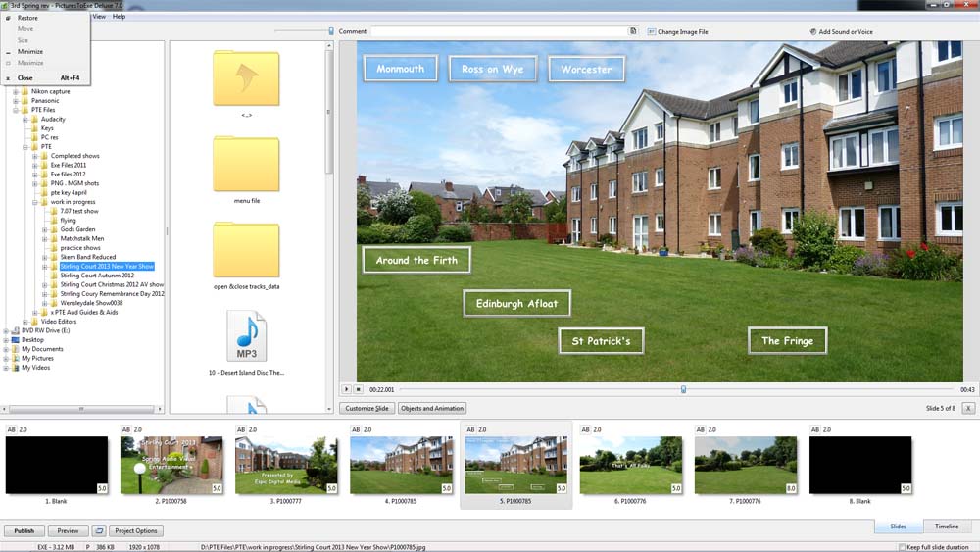Choose Restore from the system menu
980x552 pixels.
27,18
